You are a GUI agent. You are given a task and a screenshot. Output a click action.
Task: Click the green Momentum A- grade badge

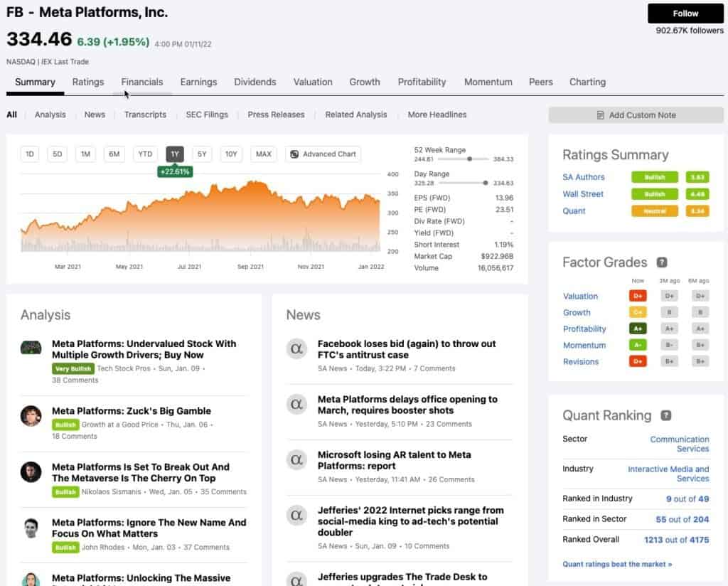click(638, 344)
